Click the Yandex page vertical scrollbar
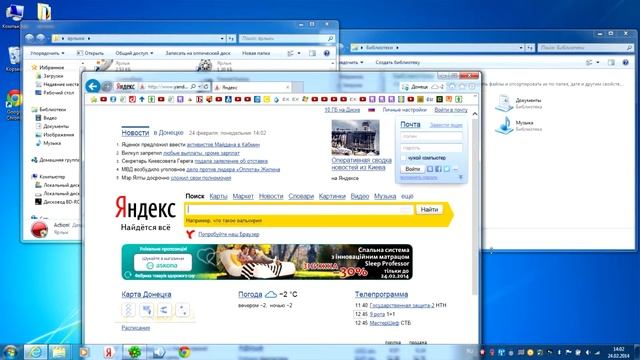 (x=475, y=206)
